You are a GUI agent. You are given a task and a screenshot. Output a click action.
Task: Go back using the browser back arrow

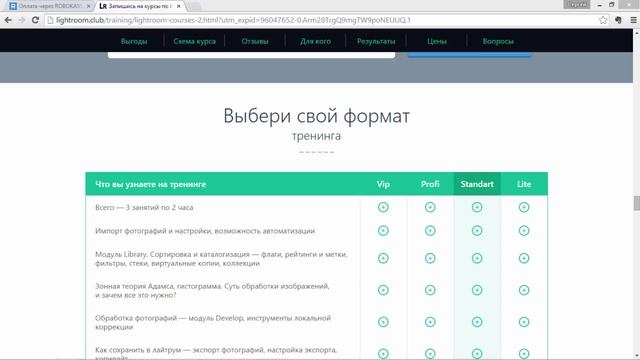click(8, 20)
